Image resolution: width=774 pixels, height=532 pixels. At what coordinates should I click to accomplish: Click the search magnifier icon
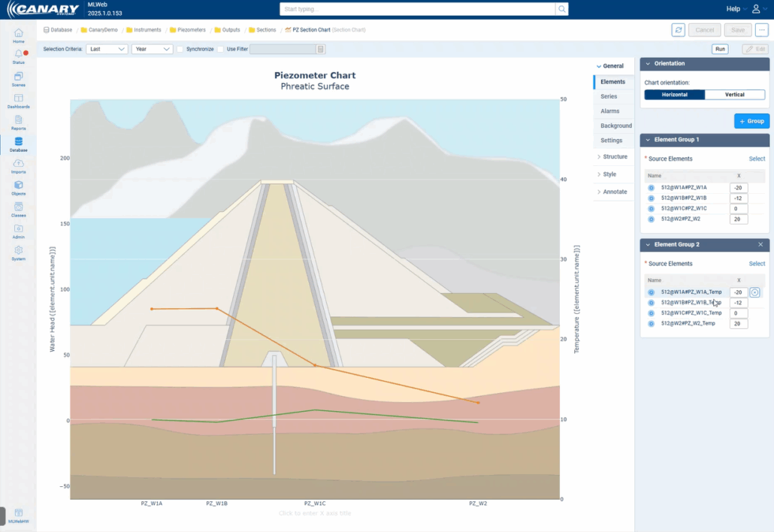[x=561, y=9]
